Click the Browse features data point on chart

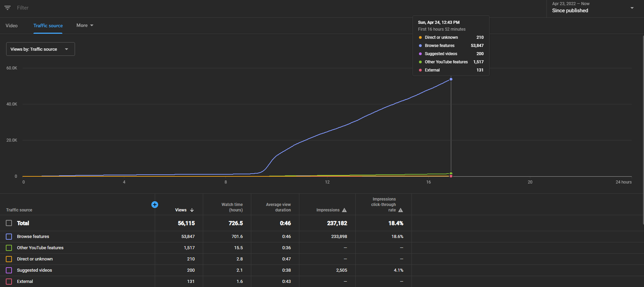point(451,79)
